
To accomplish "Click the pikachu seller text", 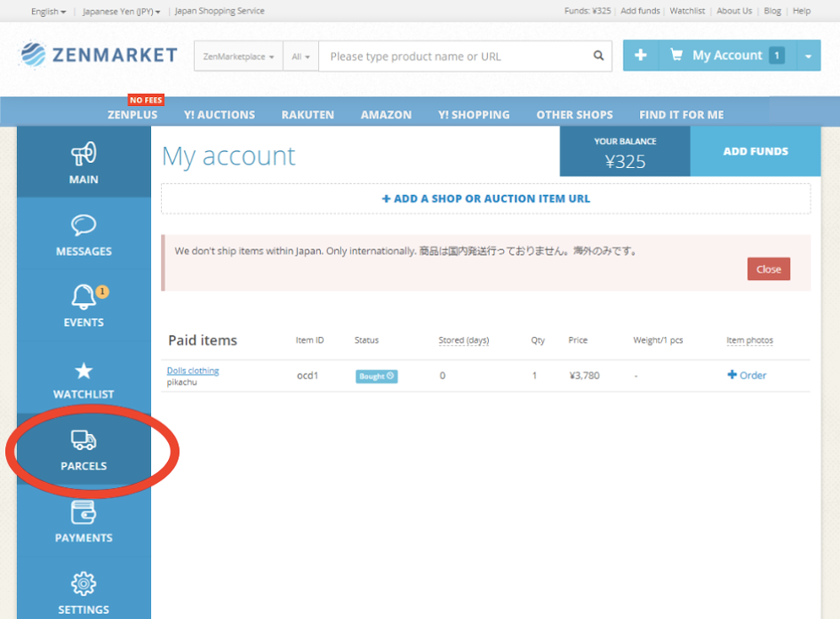I will click(x=181, y=382).
